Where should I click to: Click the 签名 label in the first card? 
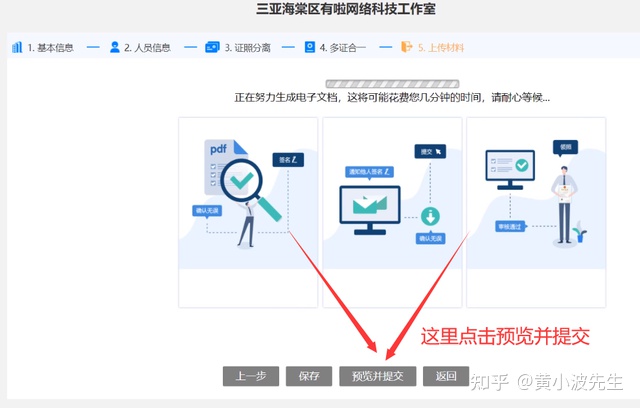click(x=288, y=160)
